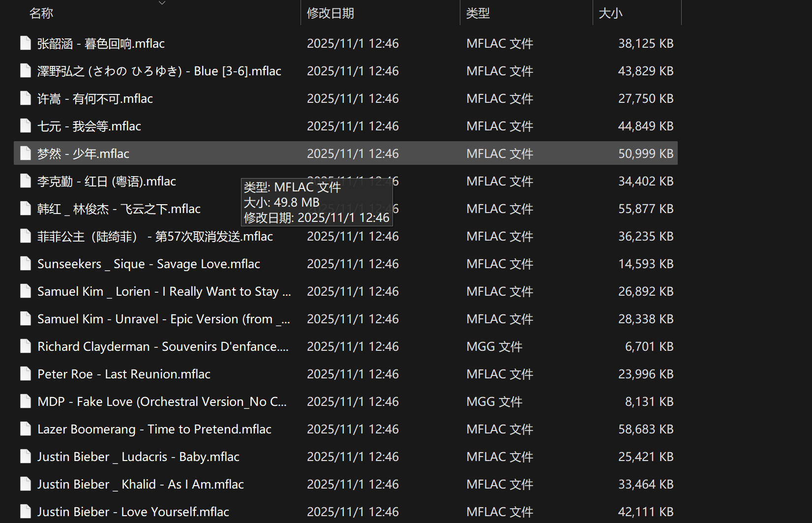Select file name MDP - Fake Love (Orchestral Version
The height and width of the screenshot is (523, 812).
[x=162, y=401]
